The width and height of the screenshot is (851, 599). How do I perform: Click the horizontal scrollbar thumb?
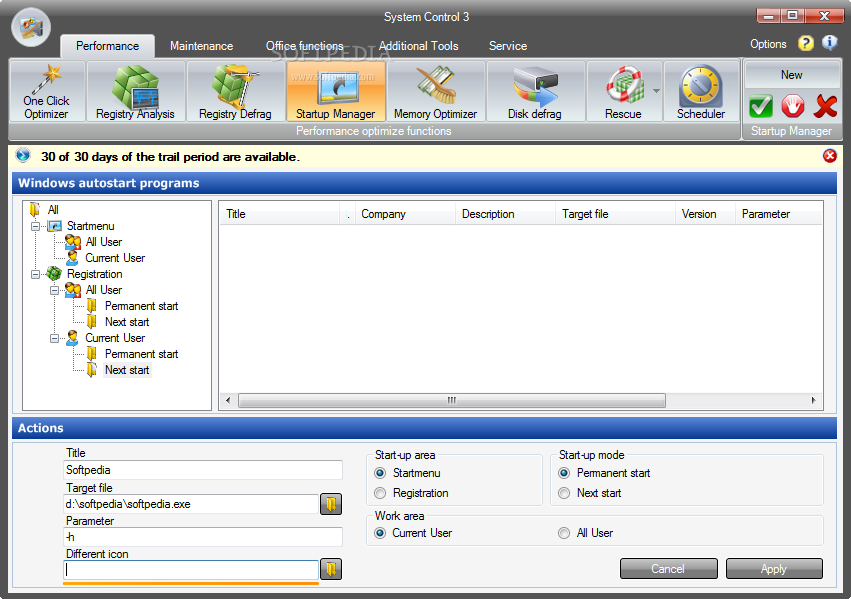click(452, 400)
